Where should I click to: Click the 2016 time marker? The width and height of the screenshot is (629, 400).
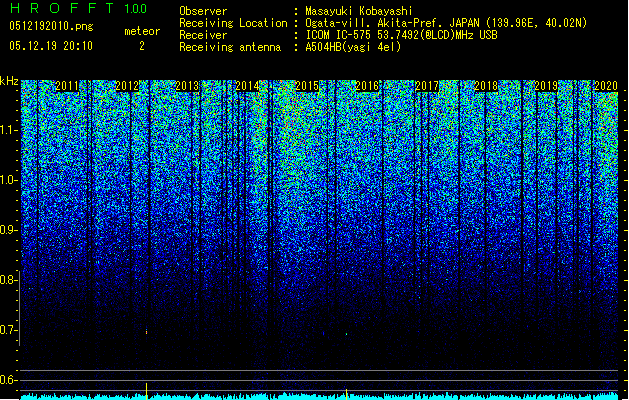[367, 86]
